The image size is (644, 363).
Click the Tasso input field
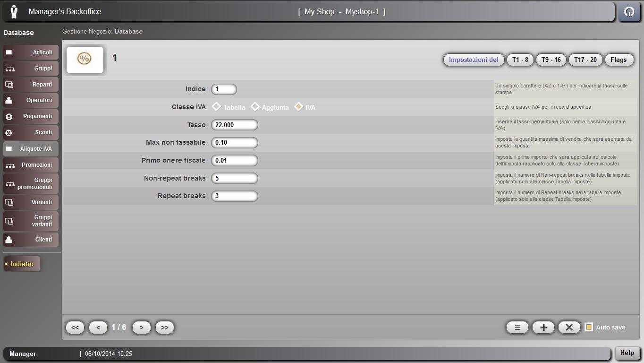235,125
